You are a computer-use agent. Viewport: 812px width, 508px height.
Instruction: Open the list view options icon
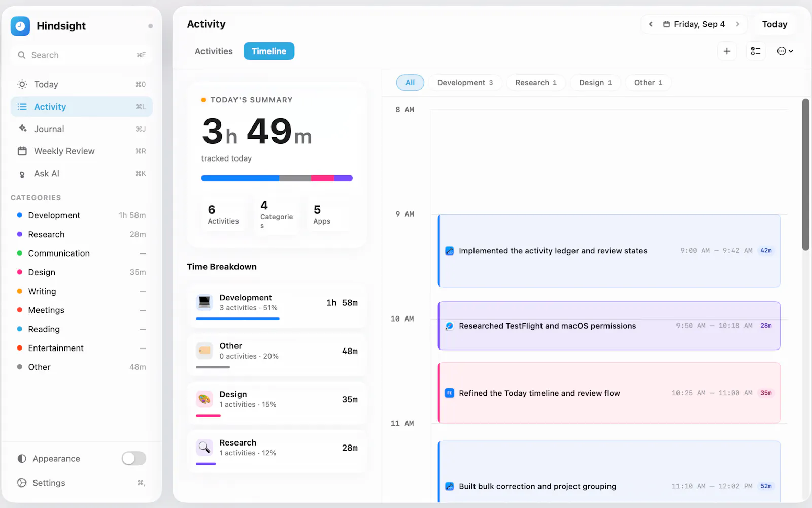coord(756,51)
